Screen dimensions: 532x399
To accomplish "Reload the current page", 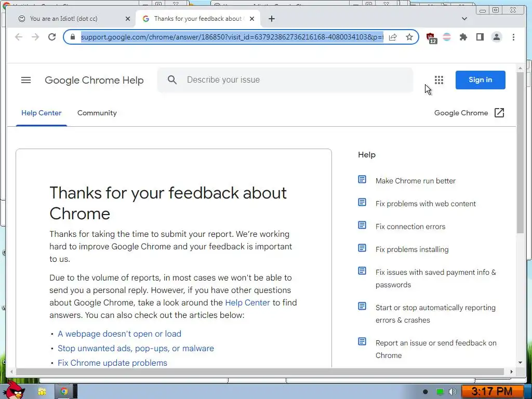I will (x=52, y=37).
